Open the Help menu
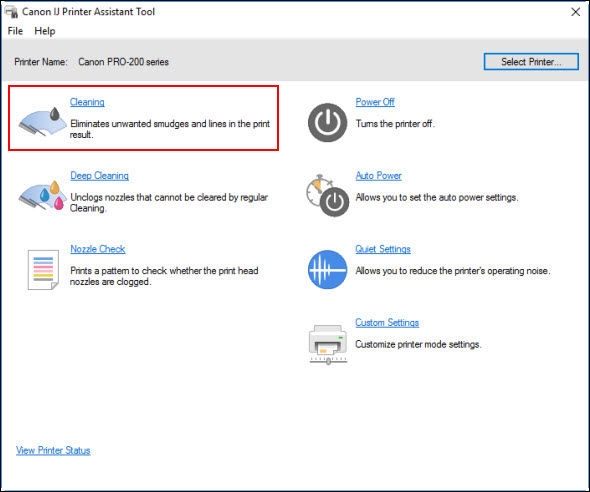This screenshot has height=492, width=590. click(45, 31)
